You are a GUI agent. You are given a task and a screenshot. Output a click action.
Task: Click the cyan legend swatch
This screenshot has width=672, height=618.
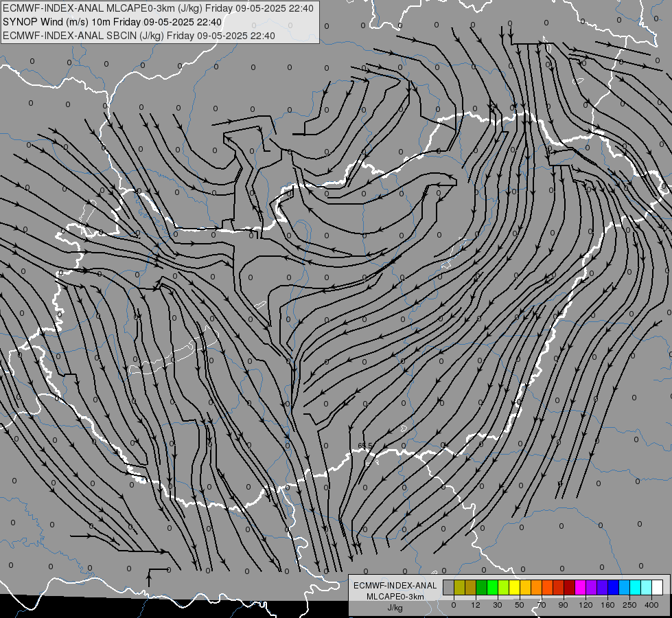(636, 587)
